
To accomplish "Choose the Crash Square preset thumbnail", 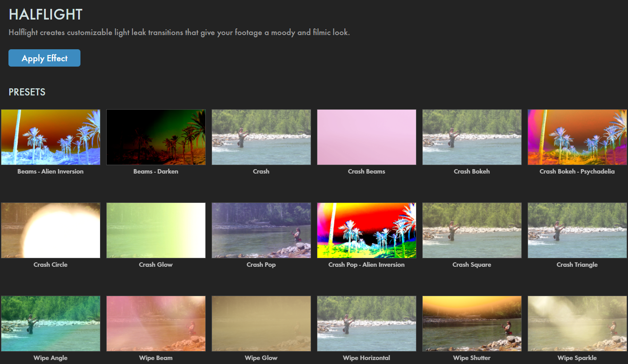I will pyautogui.click(x=472, y=230).
